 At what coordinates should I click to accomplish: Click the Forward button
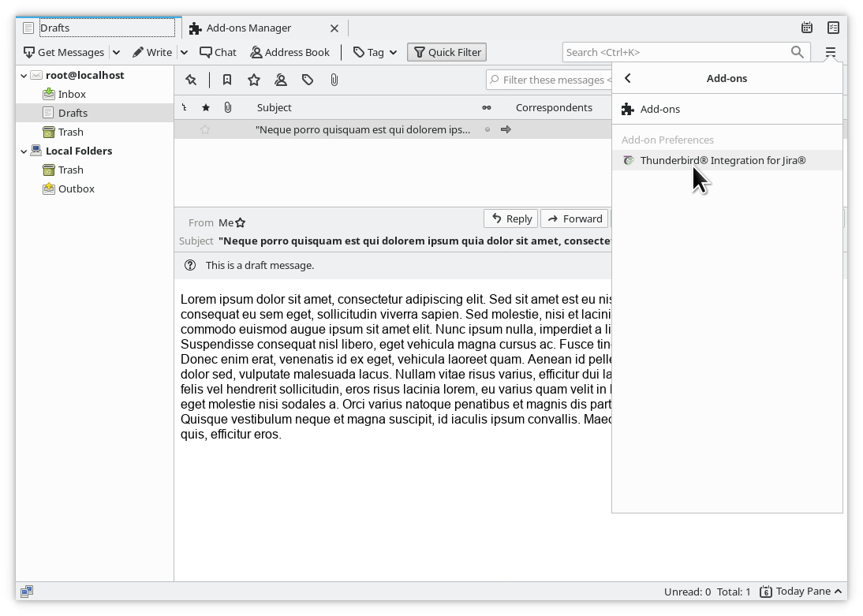(574, 218)
